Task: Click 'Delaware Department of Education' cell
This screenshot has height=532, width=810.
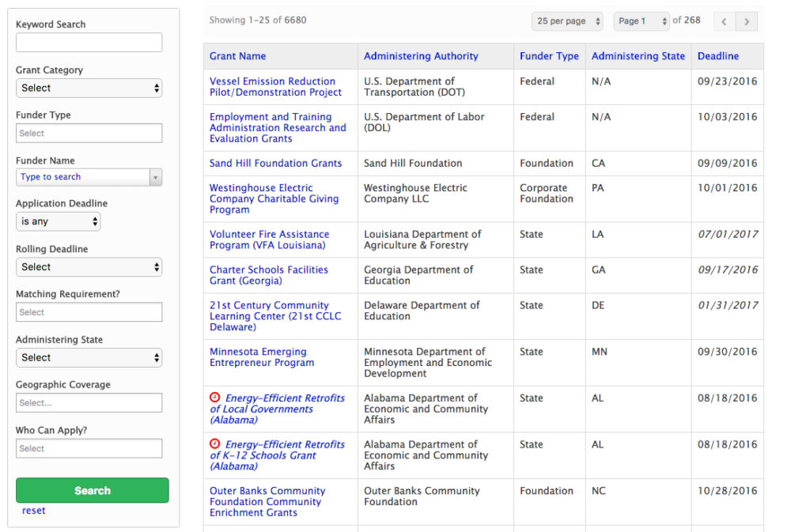Action: [x=422, y=311]
